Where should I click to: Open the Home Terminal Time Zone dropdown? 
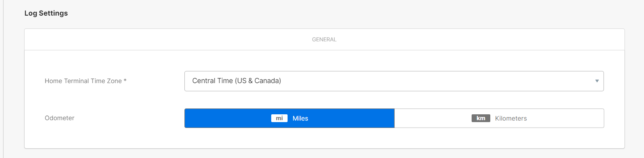click(x=394, y=81)
